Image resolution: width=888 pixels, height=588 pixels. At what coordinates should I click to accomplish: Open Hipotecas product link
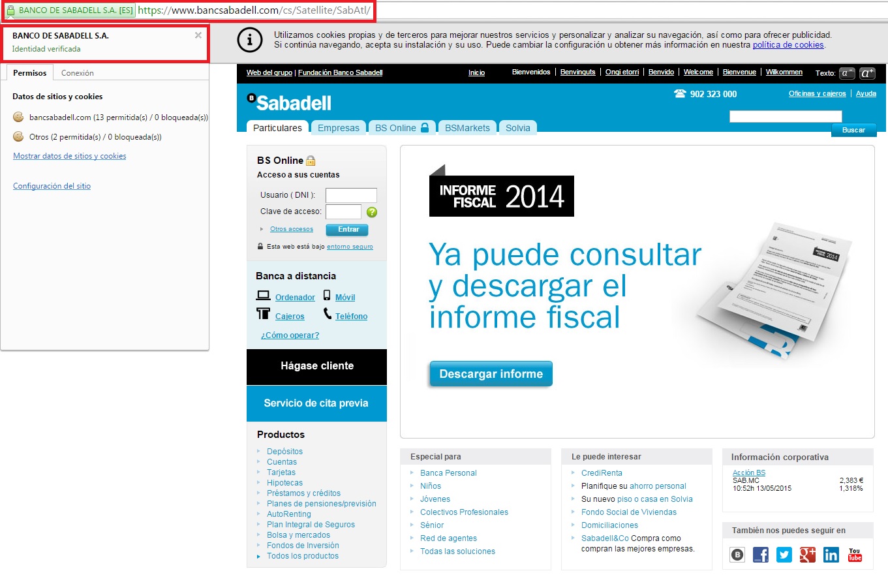coord(284,483)
